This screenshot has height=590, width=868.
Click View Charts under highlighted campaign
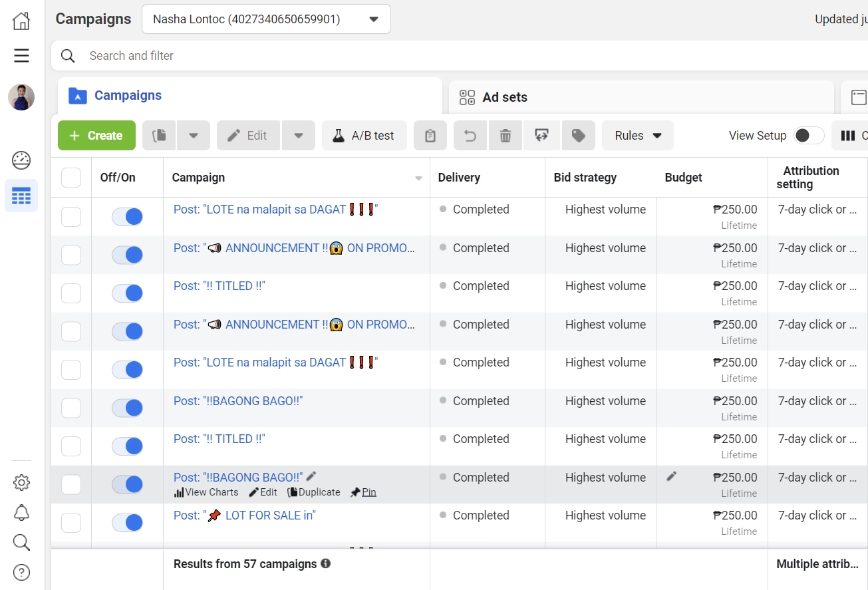point(206,492)
